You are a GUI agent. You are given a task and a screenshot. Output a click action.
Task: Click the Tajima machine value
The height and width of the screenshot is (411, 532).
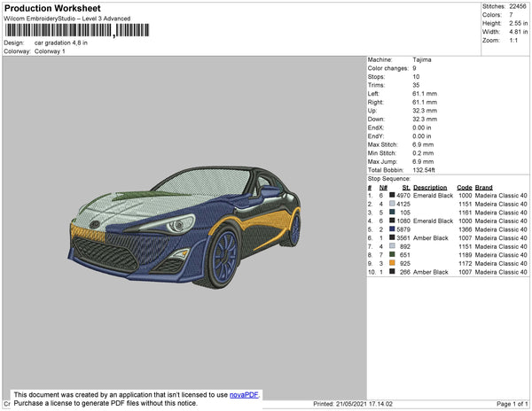coord(422,60)
